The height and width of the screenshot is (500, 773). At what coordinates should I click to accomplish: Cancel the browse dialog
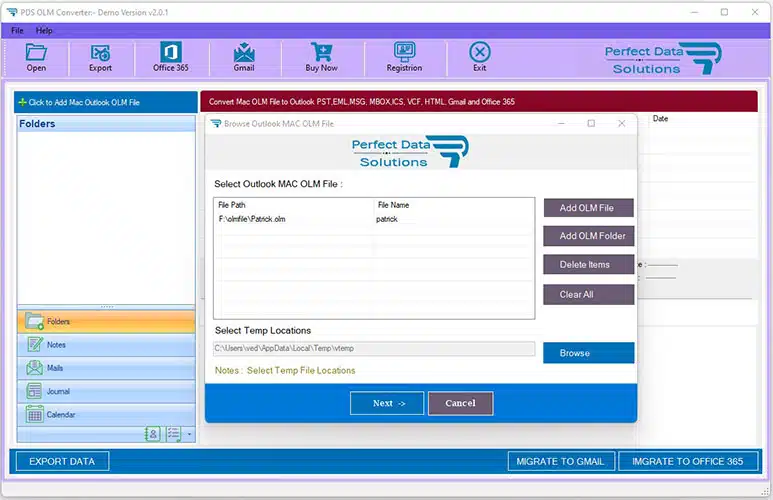460,403
